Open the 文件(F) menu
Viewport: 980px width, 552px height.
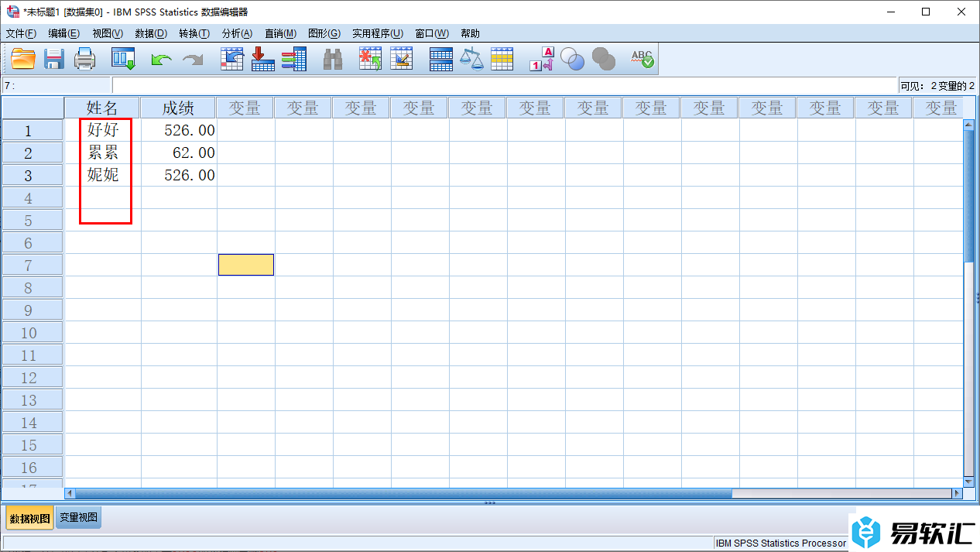point(21,33)
